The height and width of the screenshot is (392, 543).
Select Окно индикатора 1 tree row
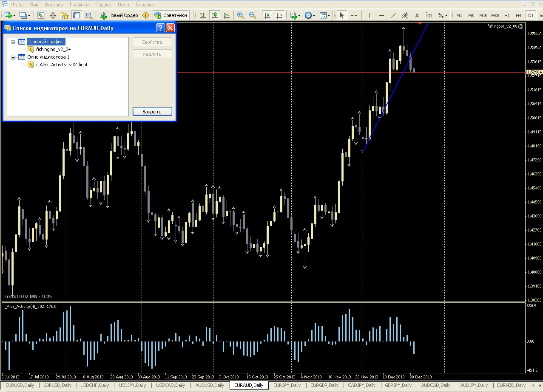(48, 57)
